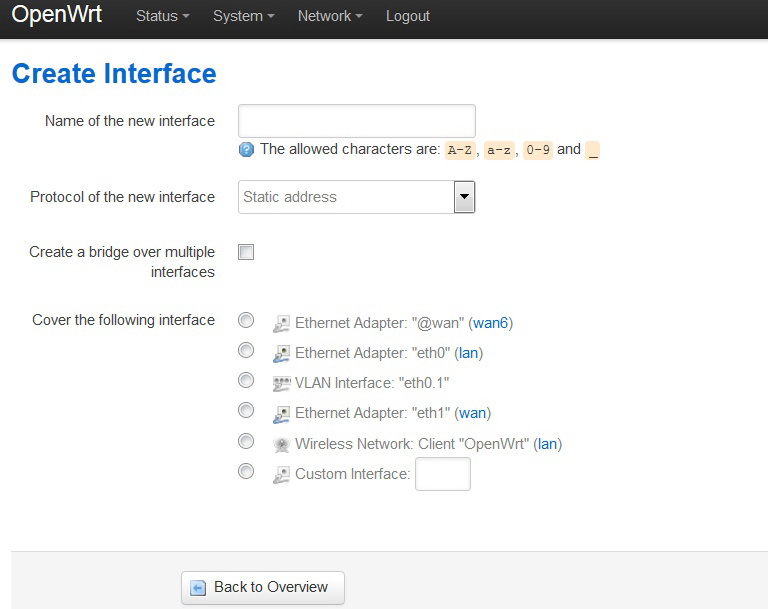Enable the bridge over multiple interfaces checkbox
The height and width of the screenshot is (609, 768).
pos(246,252)
